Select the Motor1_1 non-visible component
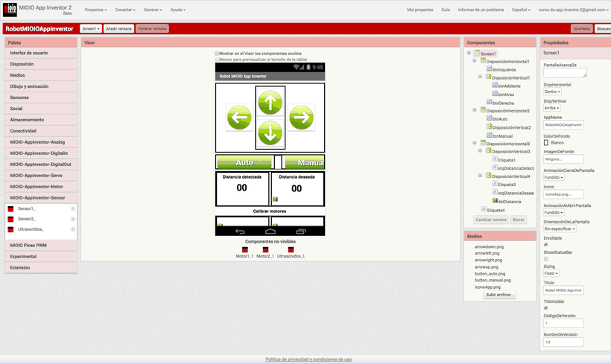The height and width of the screenshot is (364, 611). pyautogui.click(x=244, y=252)
